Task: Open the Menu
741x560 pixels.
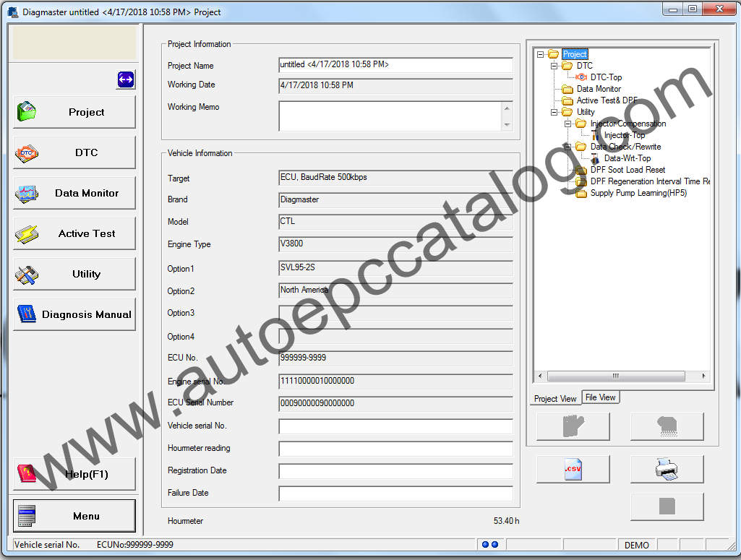Action: 74,516
